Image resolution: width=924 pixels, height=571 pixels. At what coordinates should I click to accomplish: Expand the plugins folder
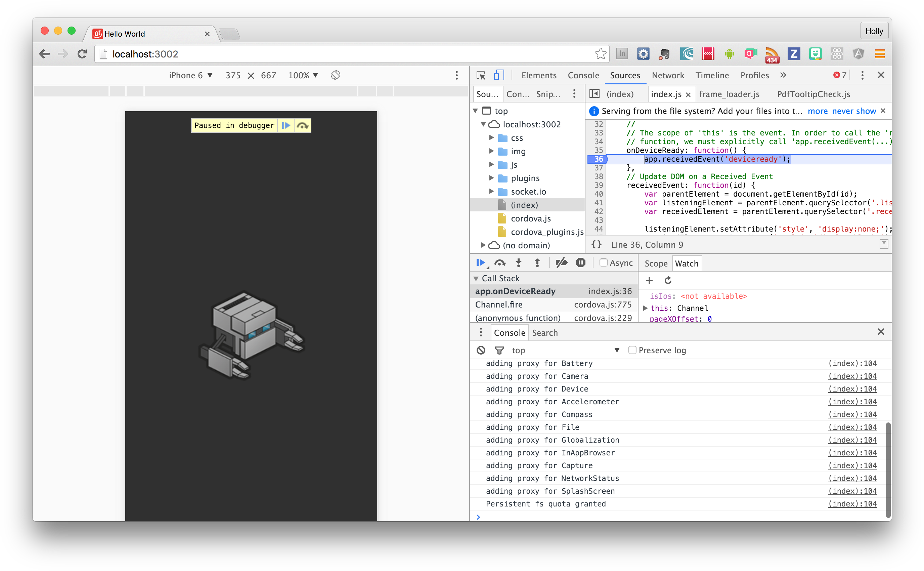point(491,178)
